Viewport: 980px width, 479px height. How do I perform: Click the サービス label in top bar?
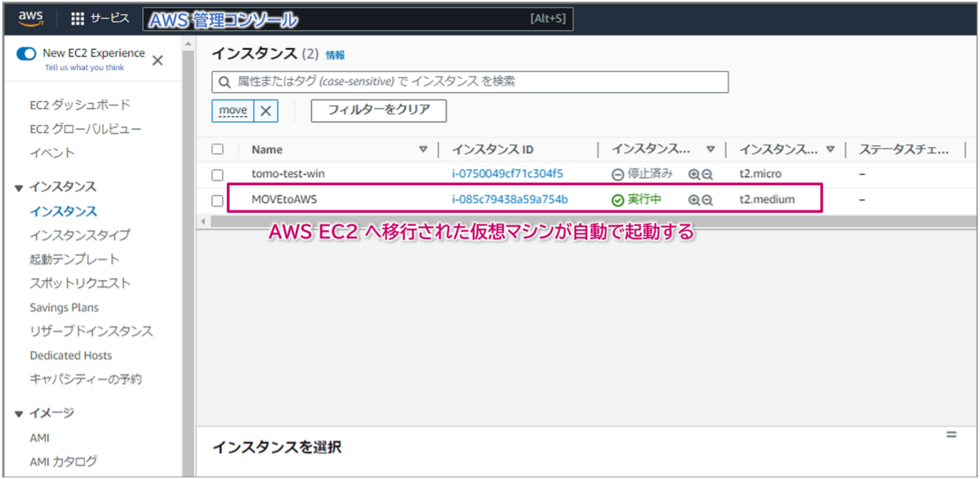(109, 19)
